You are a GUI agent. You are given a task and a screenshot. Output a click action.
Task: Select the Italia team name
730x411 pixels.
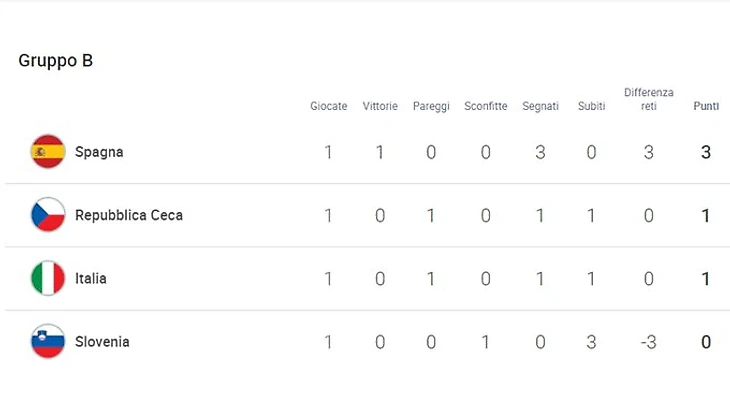[91, 279]
